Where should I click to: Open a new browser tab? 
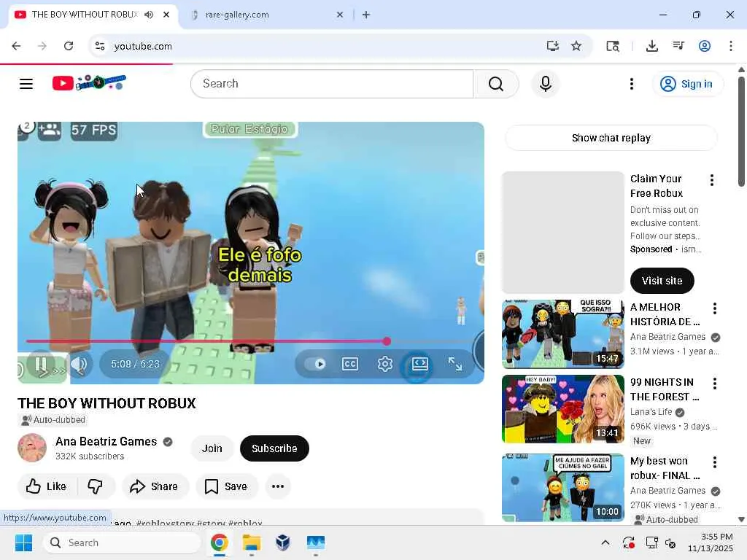[366, 15]
